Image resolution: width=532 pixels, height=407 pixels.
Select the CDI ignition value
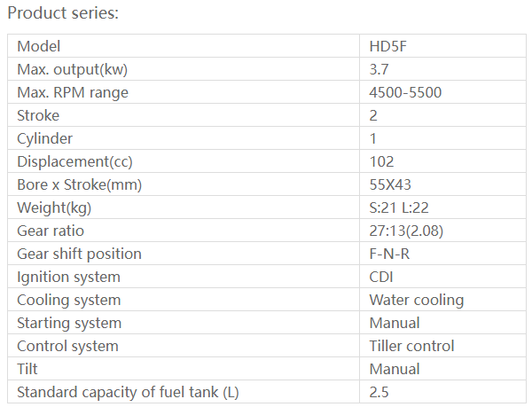click(x=381, y=278)
